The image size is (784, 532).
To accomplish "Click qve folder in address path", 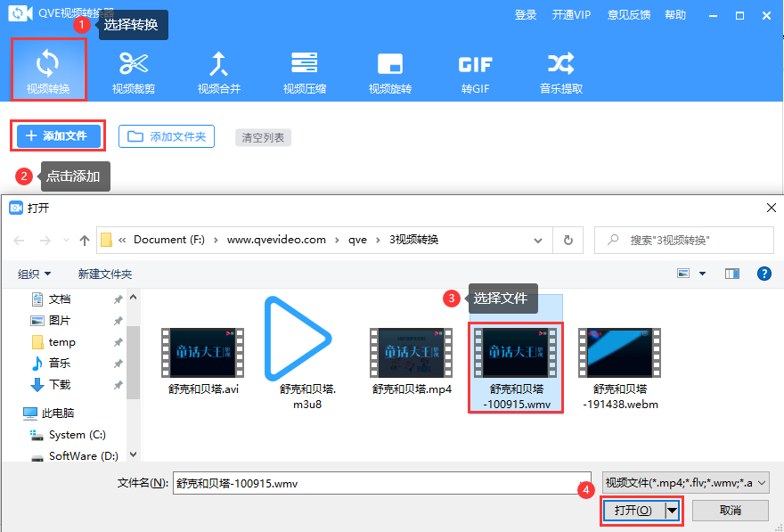I will click(357, 240).
